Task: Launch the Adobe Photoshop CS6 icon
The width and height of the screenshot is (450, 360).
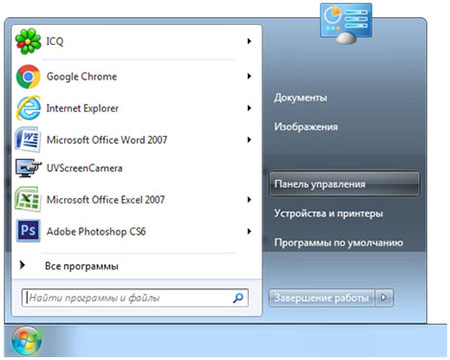Action: coord(28,231)
